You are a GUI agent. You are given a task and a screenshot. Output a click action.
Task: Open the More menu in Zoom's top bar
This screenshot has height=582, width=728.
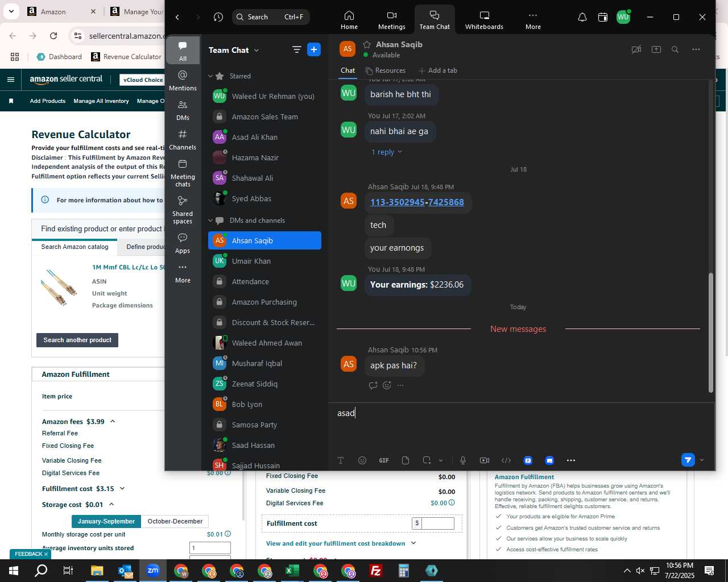tap(533, 20)
